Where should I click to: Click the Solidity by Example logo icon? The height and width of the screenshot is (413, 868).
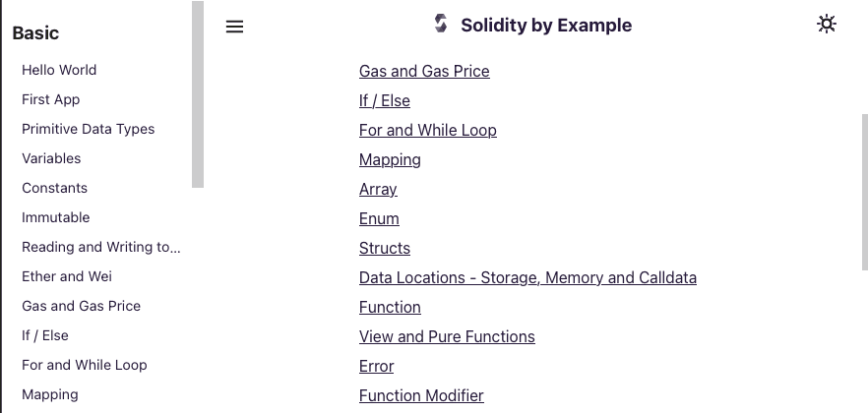click(x=441, y=24)
